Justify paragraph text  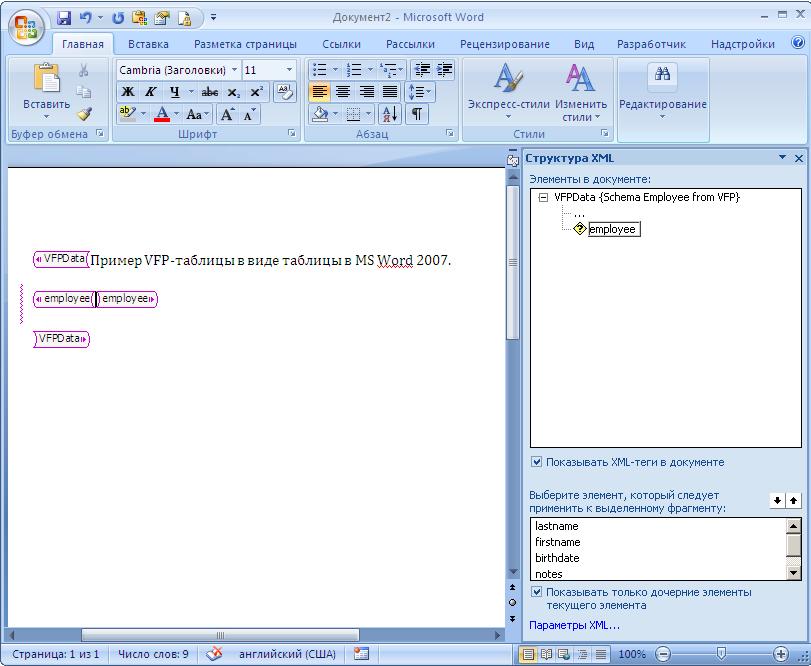[390, 92]
